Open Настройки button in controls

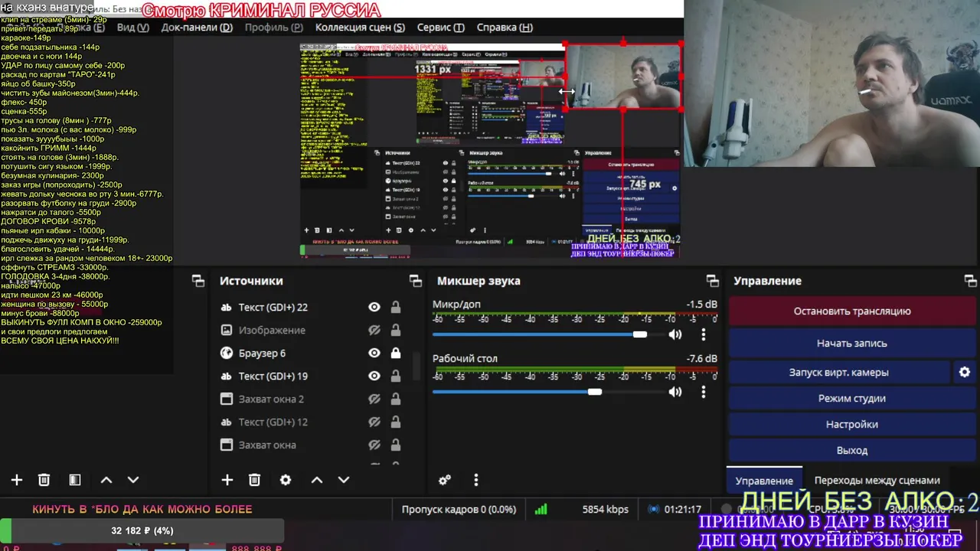point(852,425)
